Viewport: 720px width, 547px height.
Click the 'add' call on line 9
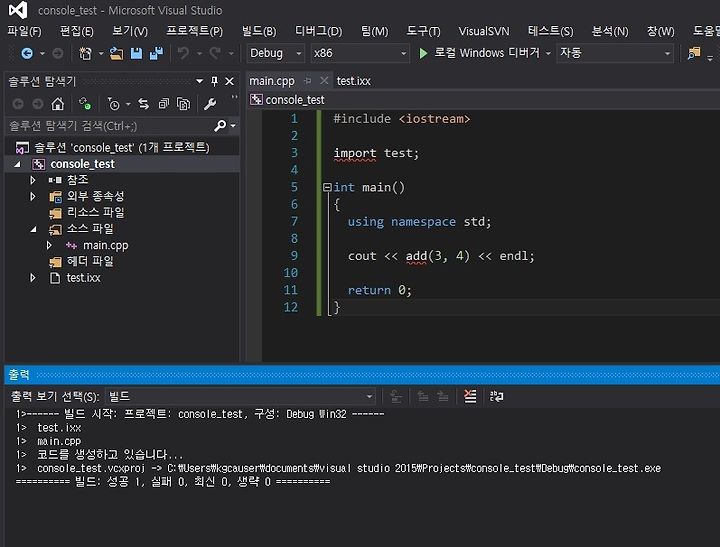click(416, 256)
